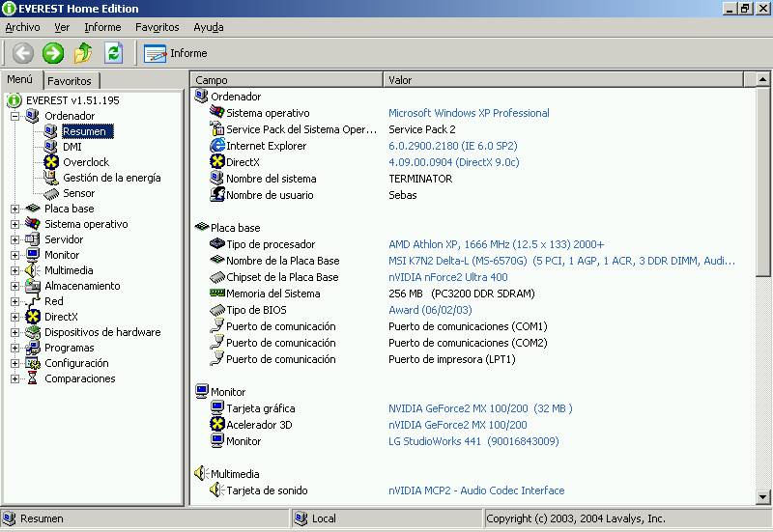The height and width of the screenshot is (532, 773).
Task: Click the Ordenador computer icon in tree
Action: click(x=32, y=116)
